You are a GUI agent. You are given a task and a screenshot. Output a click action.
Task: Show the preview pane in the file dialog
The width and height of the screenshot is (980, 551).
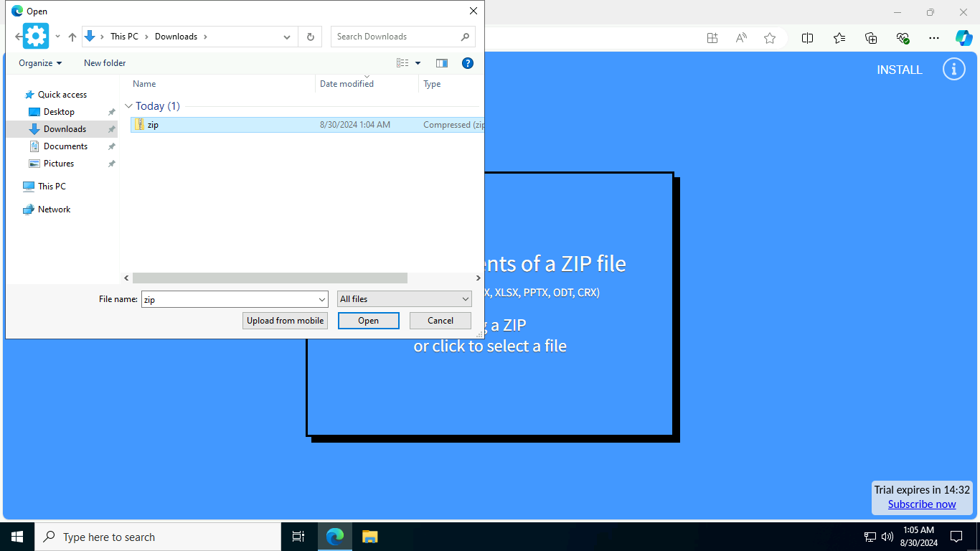(442, 63)
